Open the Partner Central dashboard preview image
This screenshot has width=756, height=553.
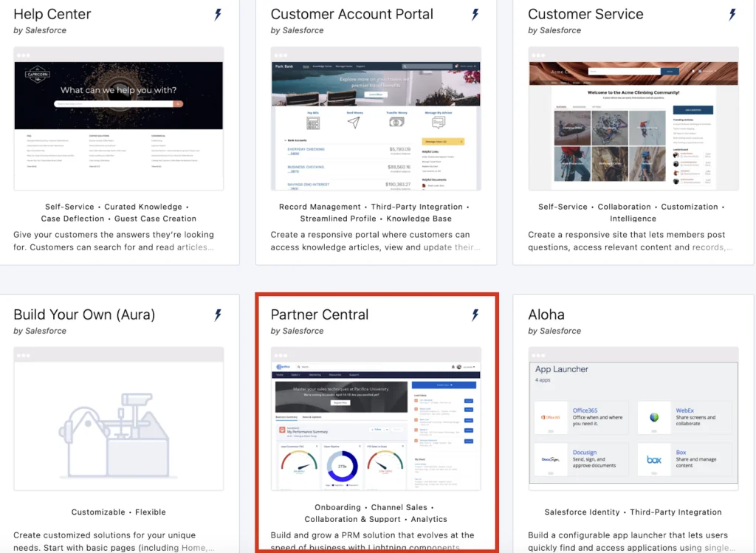point(376,419)
